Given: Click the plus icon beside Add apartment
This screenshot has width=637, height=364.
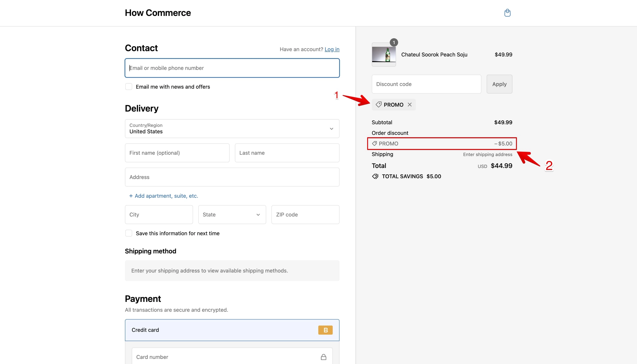Looking at the screenshot, I should (x=131, y=196).
